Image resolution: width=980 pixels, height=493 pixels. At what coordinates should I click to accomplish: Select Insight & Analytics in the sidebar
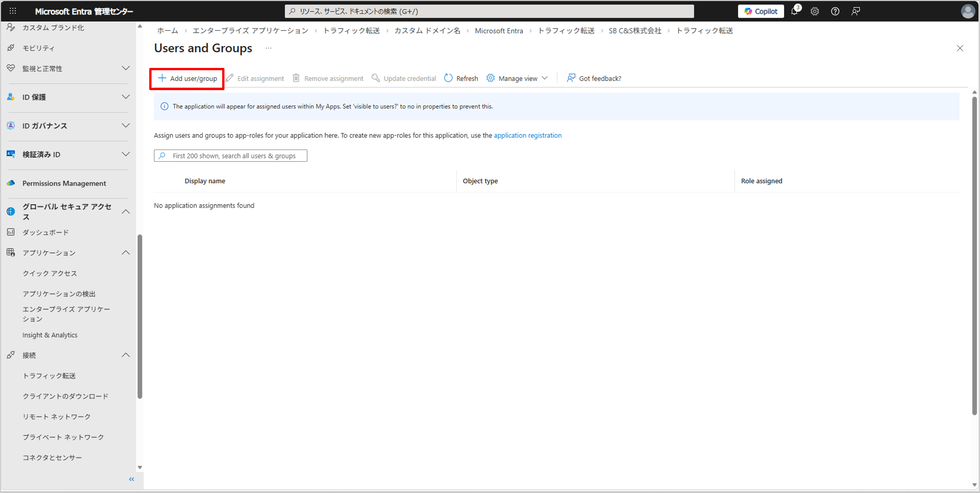(50, 335)
